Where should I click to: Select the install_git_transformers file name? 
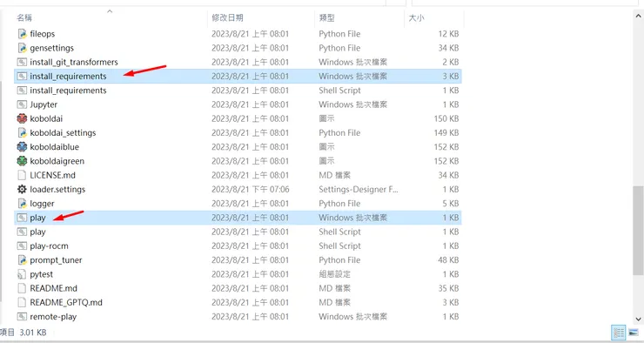click(x=74, y=62)
